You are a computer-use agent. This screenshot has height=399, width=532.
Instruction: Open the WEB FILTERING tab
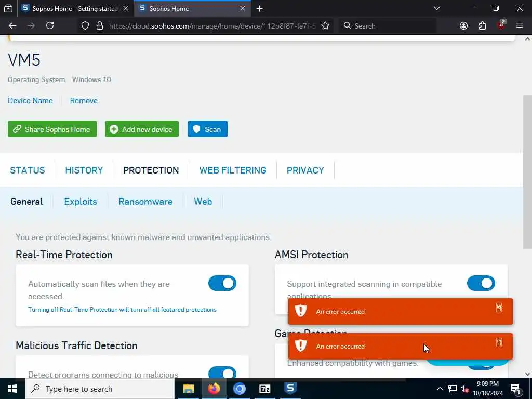[x=233, y=170]
